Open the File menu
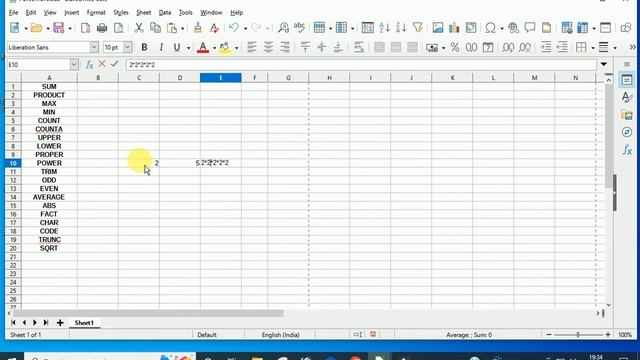Viewport: 640px width, 360px height. click(x=13, y=13)
